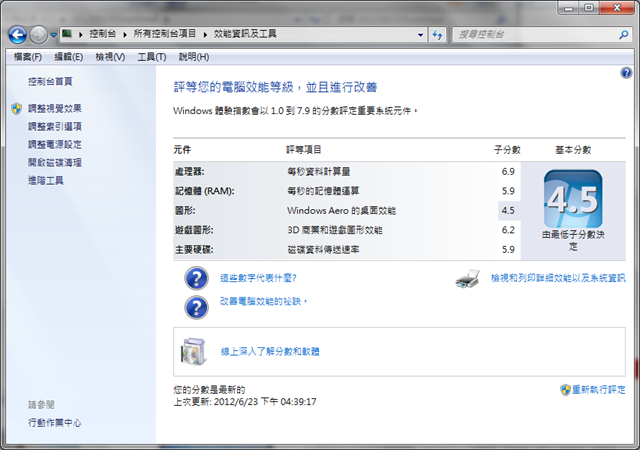
Task: Click the greyed Forward arrow button
Action: (x=39, y=35)
